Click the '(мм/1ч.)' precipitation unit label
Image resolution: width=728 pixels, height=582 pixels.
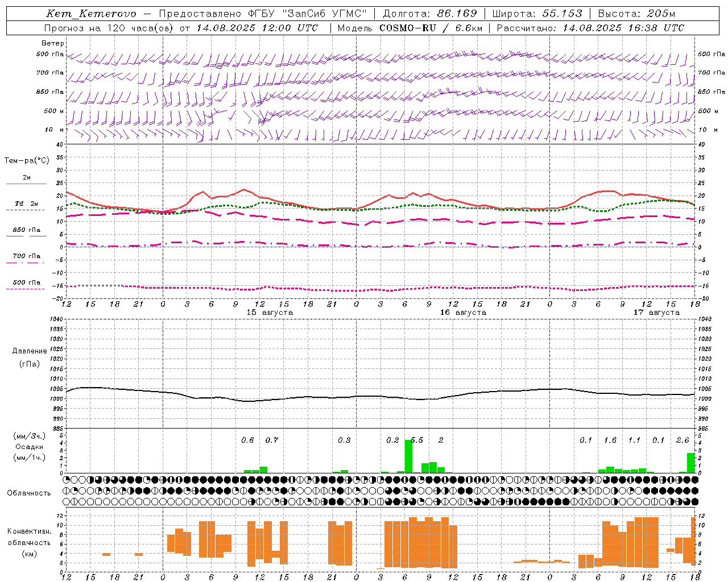pos(29,458)
